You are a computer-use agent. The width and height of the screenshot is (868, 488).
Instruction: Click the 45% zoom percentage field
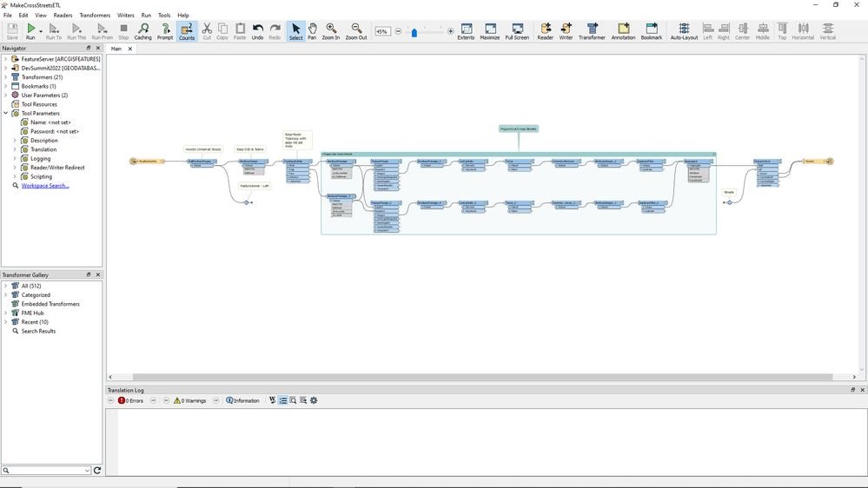382,31
